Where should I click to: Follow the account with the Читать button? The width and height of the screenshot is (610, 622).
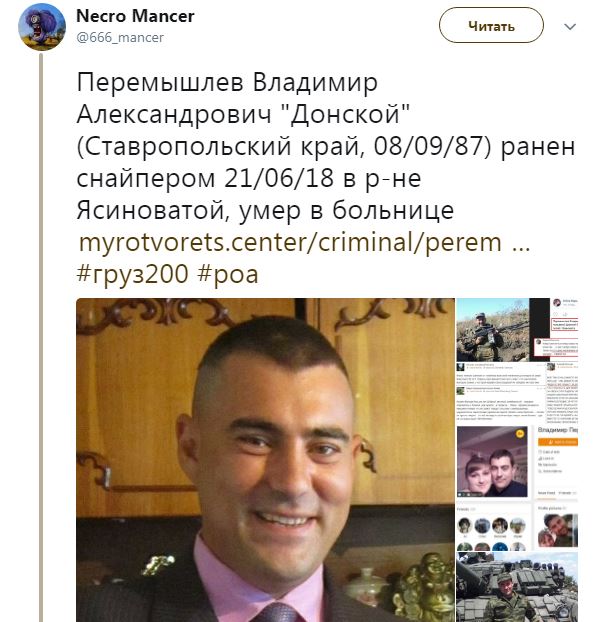491,25
